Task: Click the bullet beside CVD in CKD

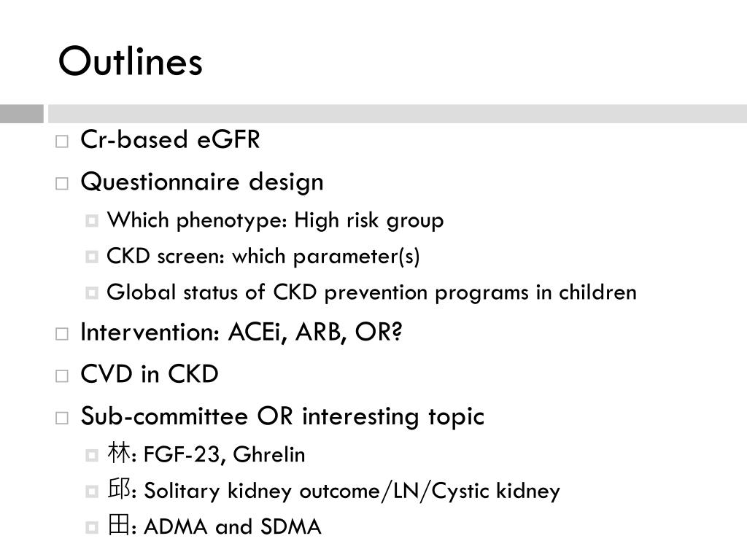Action: (62, 376)
